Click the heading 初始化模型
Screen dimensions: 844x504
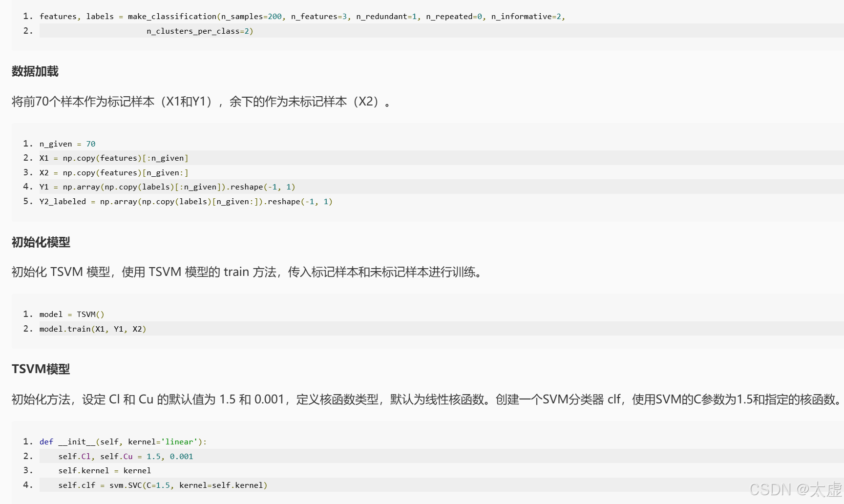[41, 242]
